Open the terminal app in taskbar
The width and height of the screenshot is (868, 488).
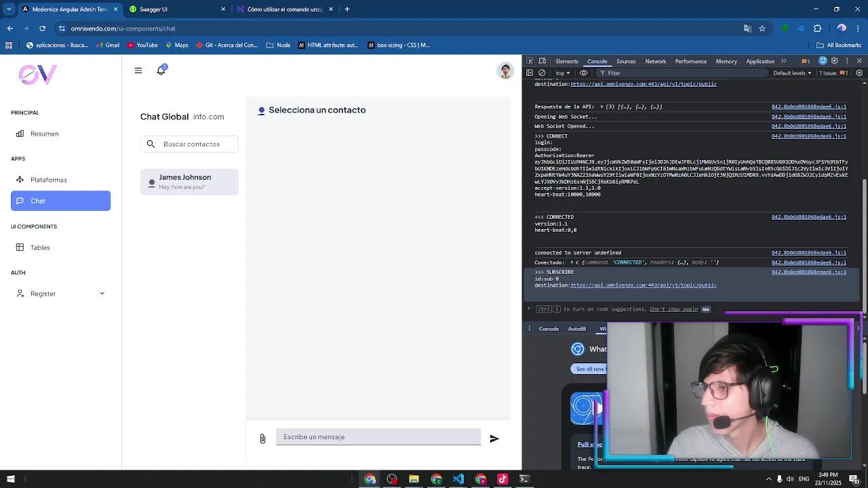click(524, 479)
